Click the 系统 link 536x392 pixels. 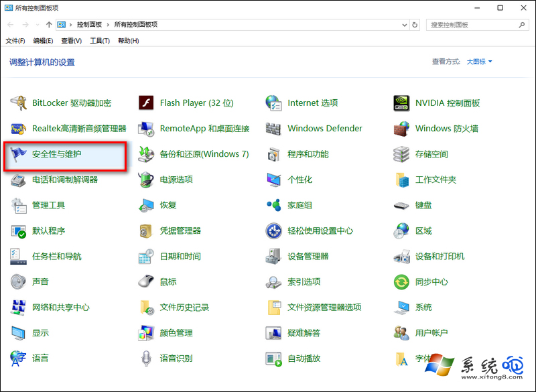click(423, 308)
